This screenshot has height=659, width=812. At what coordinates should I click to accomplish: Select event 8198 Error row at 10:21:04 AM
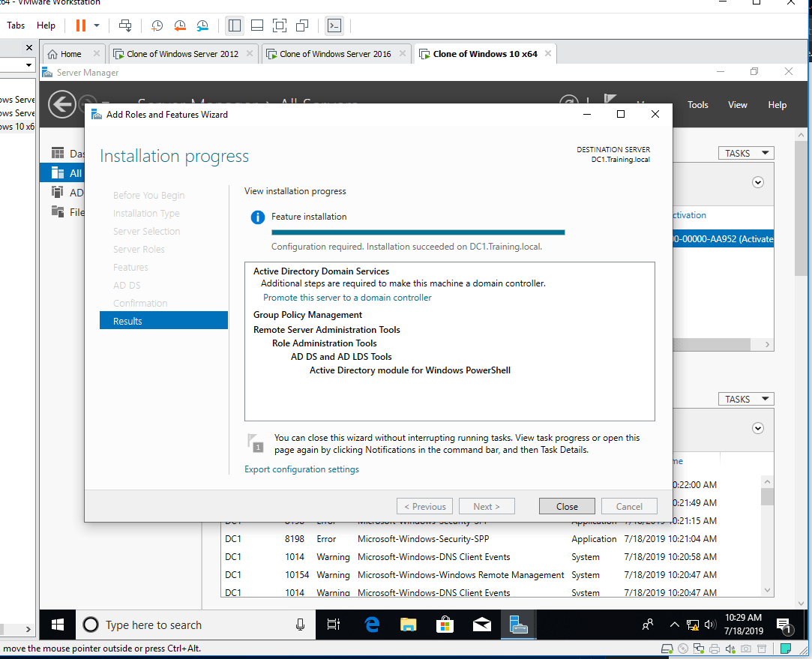(x=470, y=539)
